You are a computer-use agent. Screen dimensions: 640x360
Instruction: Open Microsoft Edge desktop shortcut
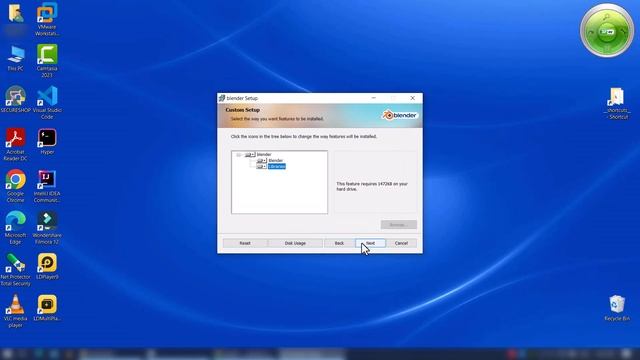[16, 228]
